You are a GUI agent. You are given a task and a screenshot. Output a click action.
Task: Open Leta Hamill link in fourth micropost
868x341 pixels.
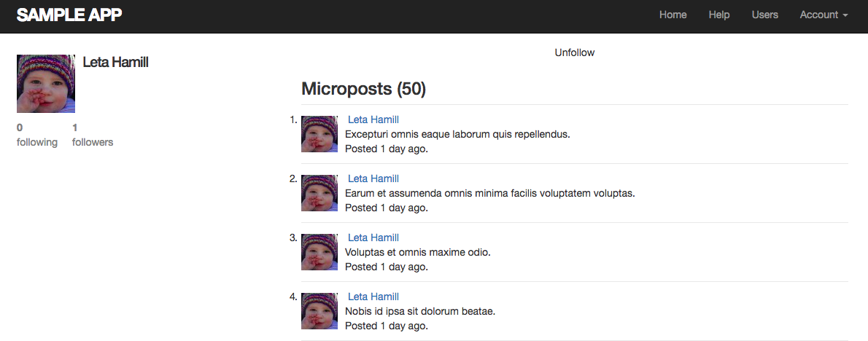point(373,297)
